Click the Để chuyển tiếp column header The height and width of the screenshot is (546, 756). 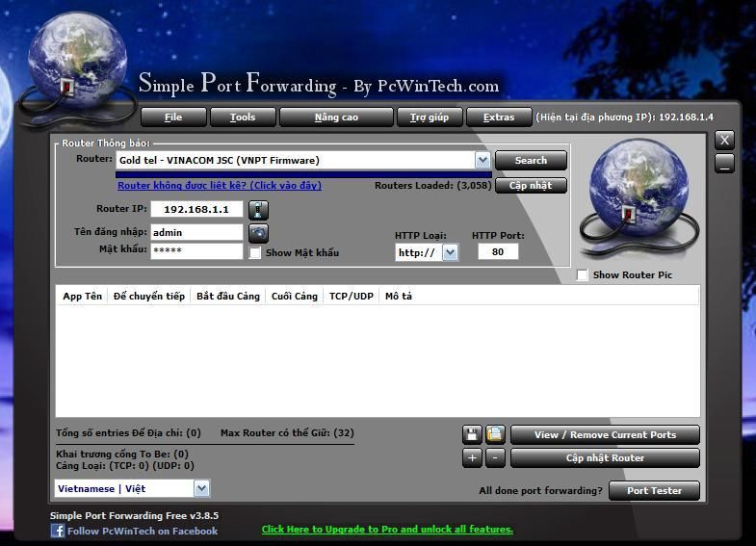[x=149, y=296]
